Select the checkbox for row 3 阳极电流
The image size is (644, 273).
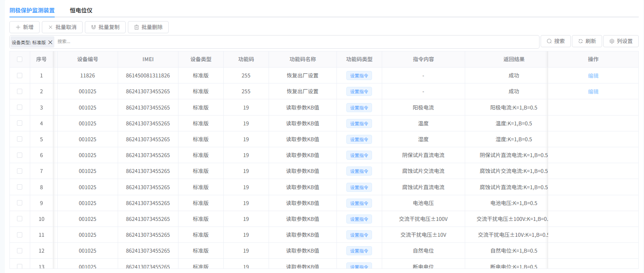20,108
